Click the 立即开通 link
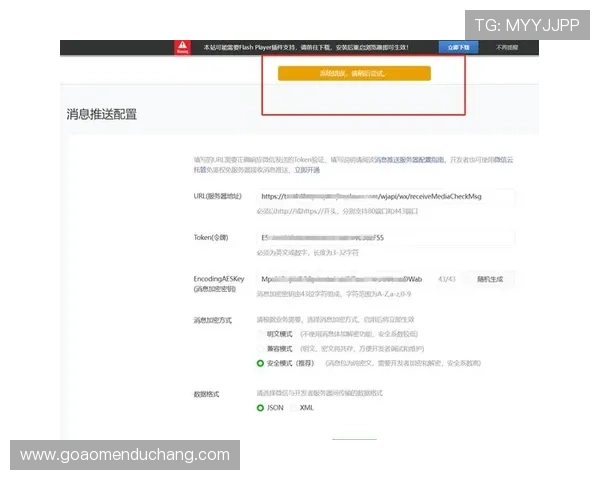The image size is (600, 480). (x=307, y=170)
